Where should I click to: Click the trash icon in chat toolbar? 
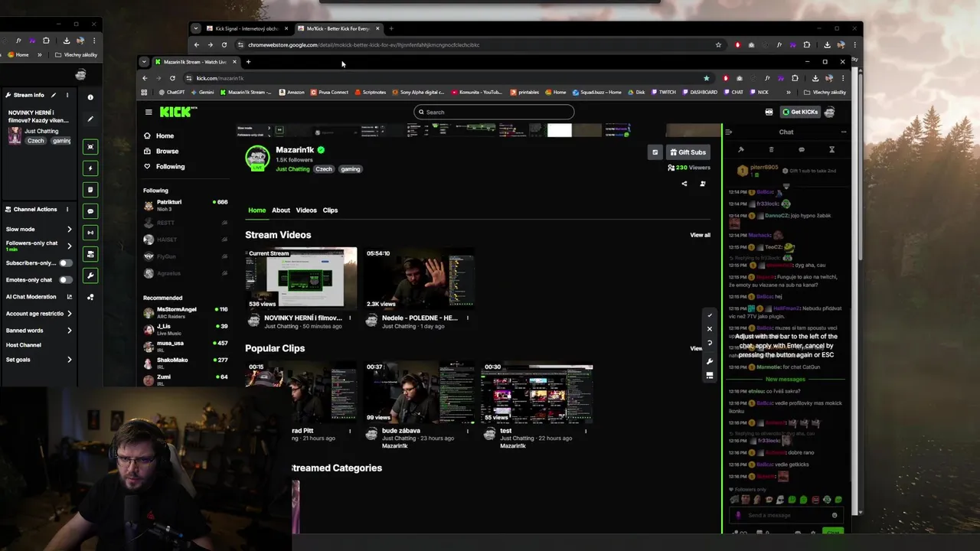[771, 150]
